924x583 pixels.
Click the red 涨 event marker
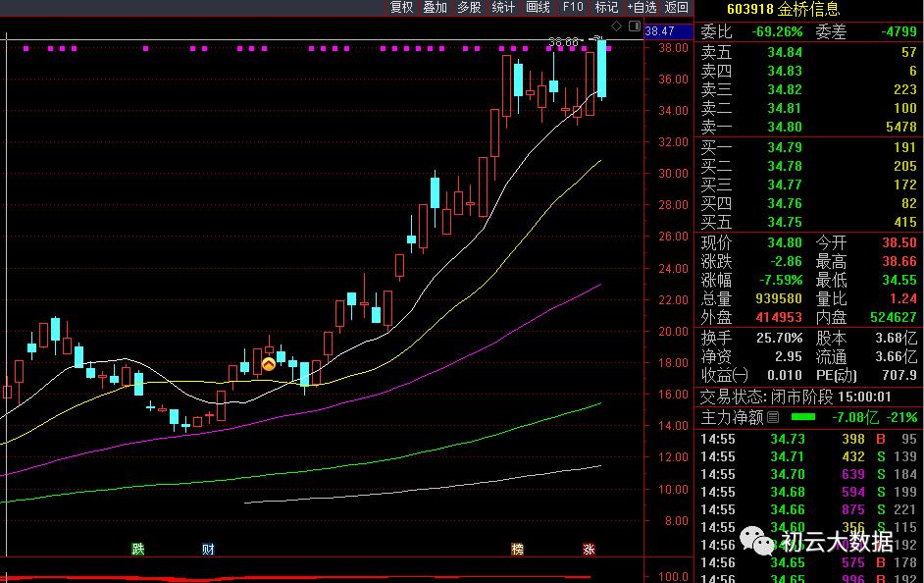tap(590, 549)
